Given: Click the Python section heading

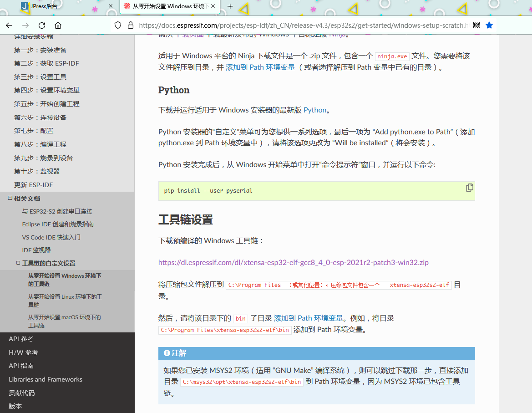Looking at the screenshot, I should point(174,90).
